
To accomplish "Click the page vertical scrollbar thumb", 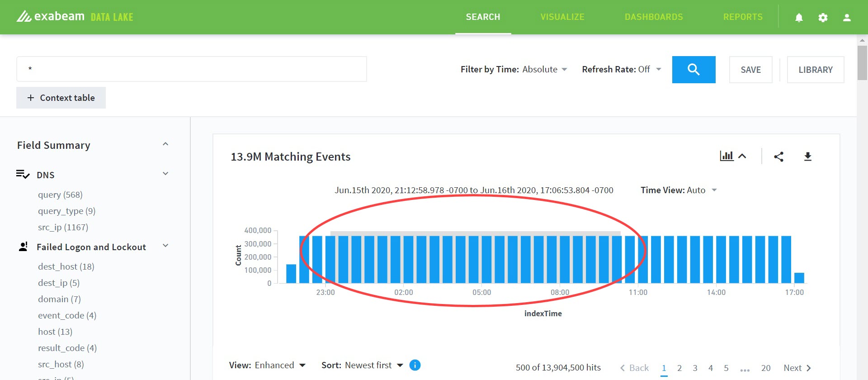I will 862,62.
